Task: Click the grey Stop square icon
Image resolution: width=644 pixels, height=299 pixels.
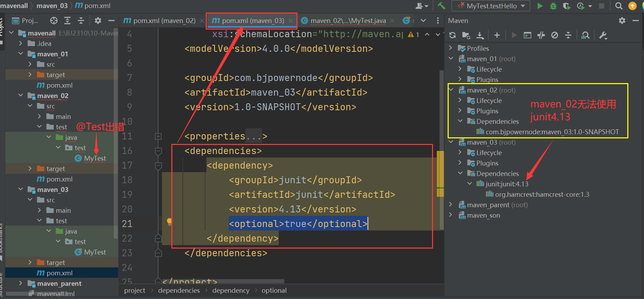Action: (x=602, y=6)
